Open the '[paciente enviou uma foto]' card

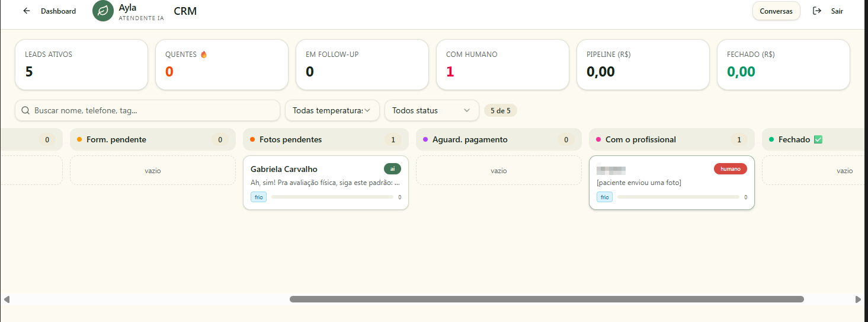click(x=672, y=183)
